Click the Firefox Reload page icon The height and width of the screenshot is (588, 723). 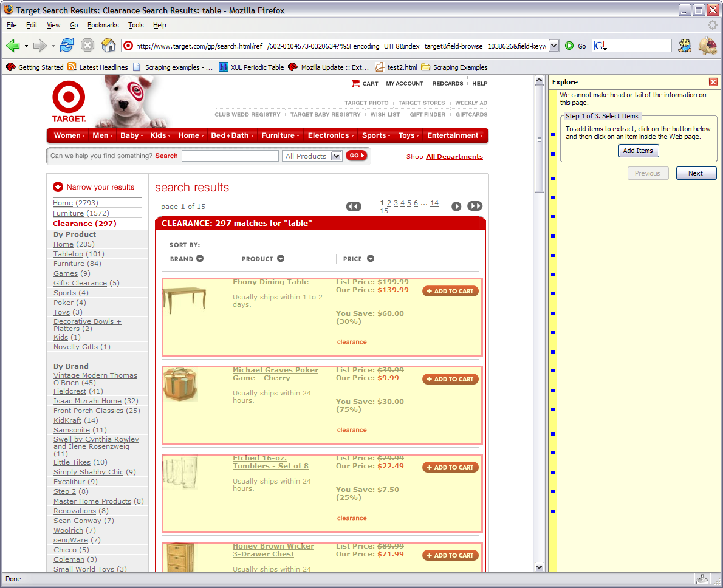pos(67,46)
